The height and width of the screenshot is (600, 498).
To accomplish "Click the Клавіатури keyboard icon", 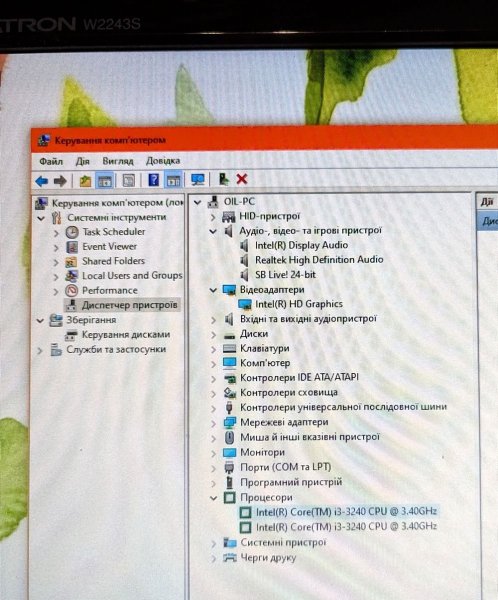I will (229, 349).
